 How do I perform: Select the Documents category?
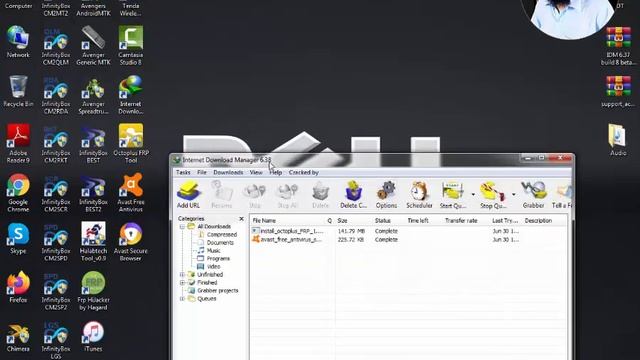tap(220, 242)
